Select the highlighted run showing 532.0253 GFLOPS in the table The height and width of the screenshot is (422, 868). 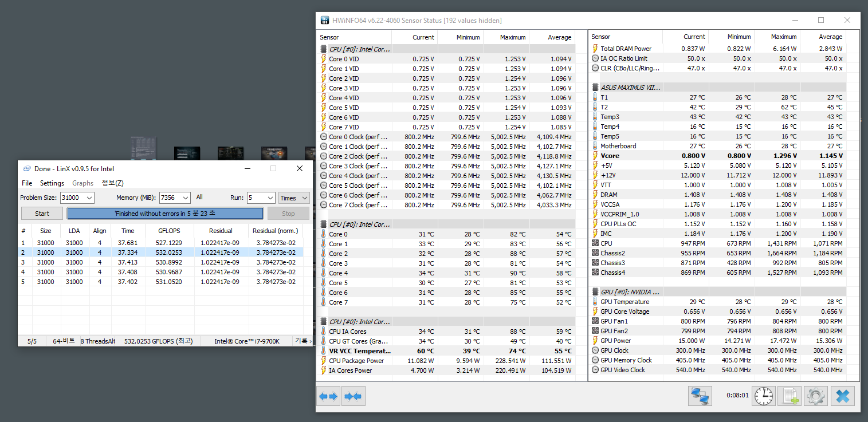(x=161, y=253)
